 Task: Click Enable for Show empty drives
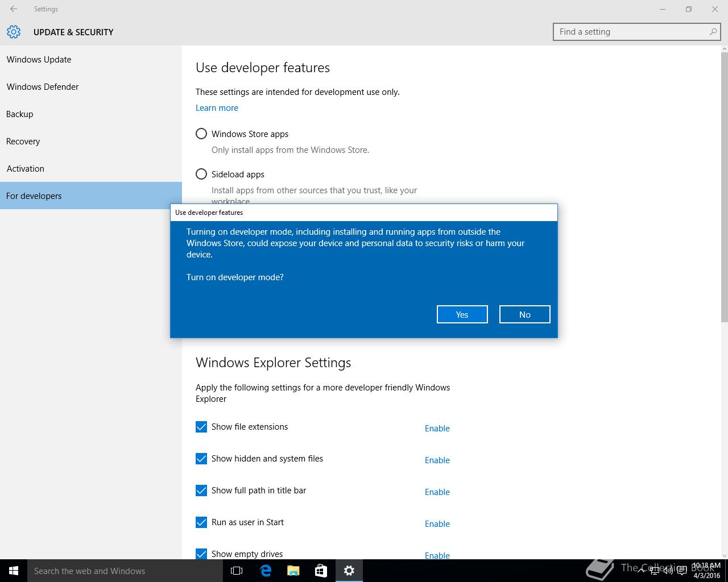coord(437,555)
